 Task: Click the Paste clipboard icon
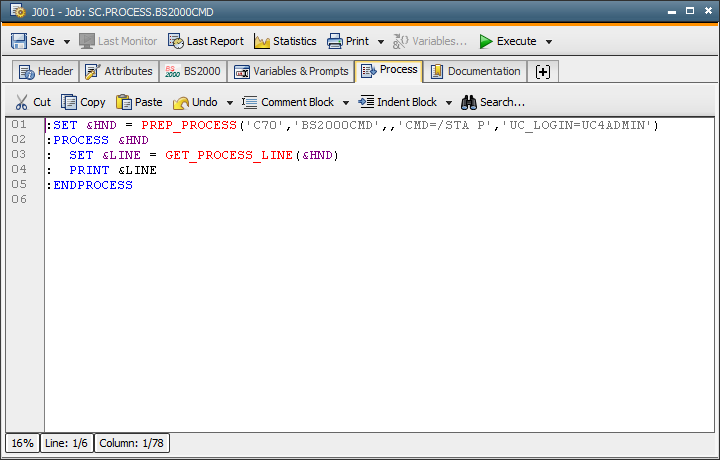tap(124, 102)
